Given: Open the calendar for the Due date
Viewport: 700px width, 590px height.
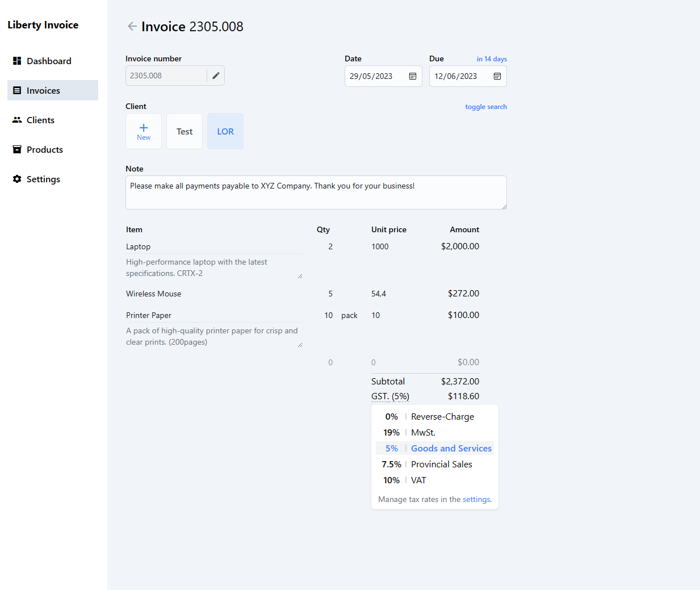Looking at the screenshot, I should tap(497, 76).
